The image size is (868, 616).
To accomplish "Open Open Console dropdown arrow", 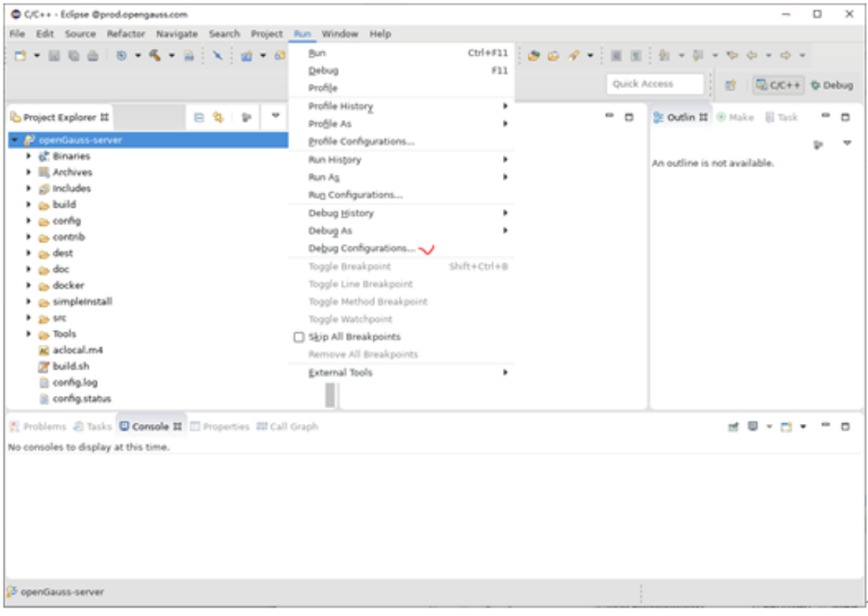I will (x=803, y=426).
